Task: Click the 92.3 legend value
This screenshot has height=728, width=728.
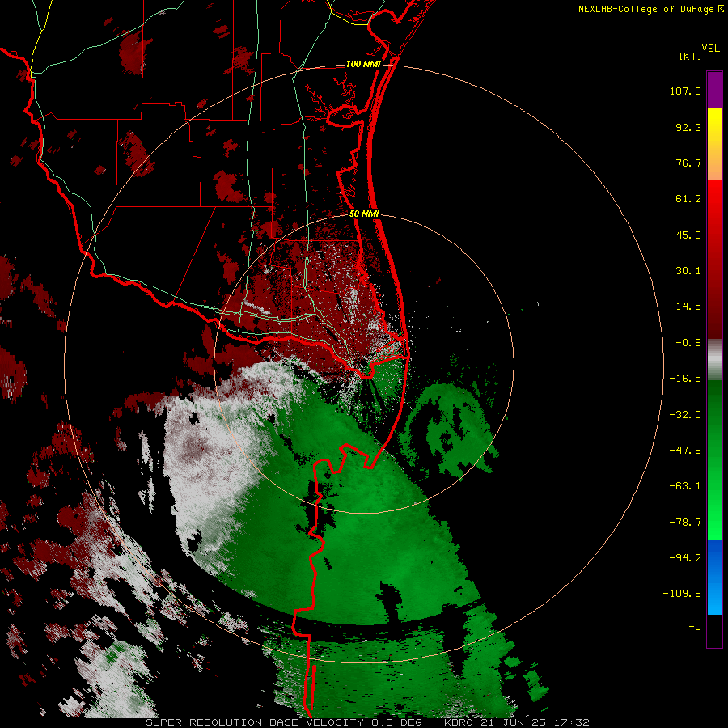Action: click(x=688, y=127)
